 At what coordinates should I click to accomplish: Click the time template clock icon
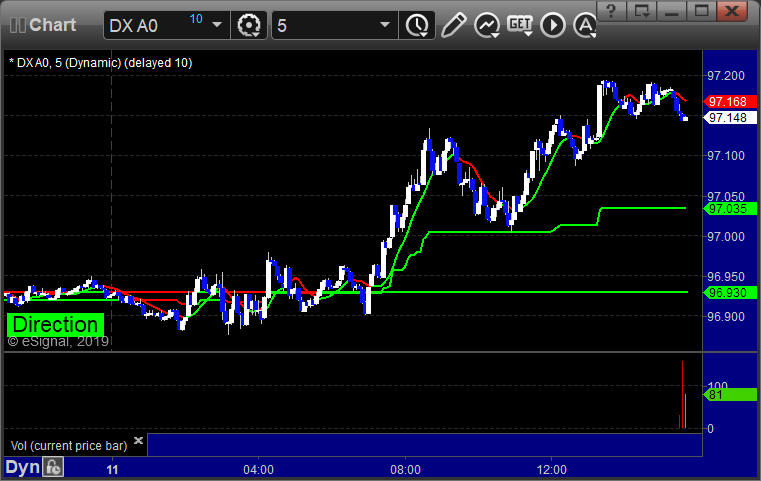coord(415,24)
